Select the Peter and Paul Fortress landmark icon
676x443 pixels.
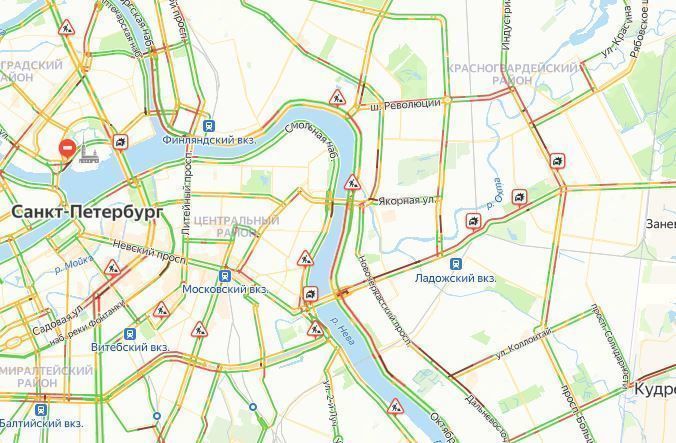(89, 149)
